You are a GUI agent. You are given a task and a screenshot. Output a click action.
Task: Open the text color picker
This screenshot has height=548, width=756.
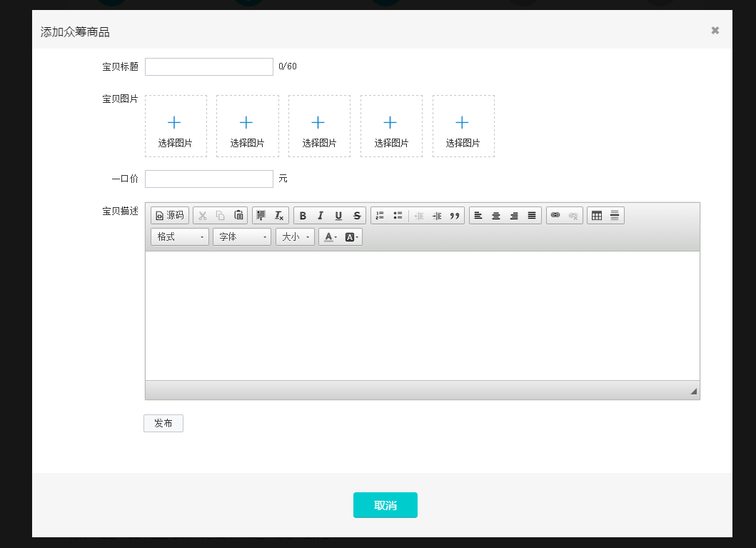tap(331, 237)
